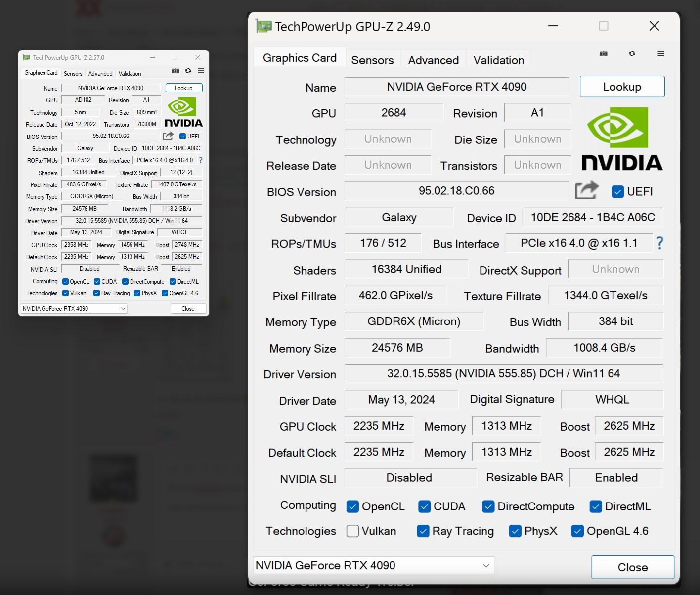Click the screenshot camera icon in GPU-Z 2.49.0

click(604, 53)
